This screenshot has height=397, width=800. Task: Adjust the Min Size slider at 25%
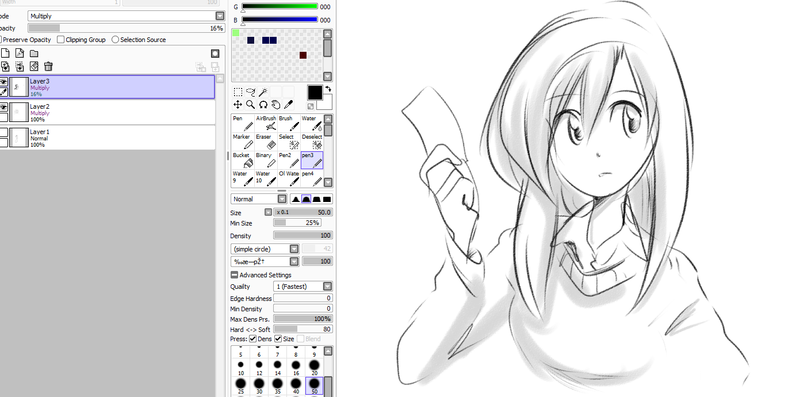(x=297, y=223)
